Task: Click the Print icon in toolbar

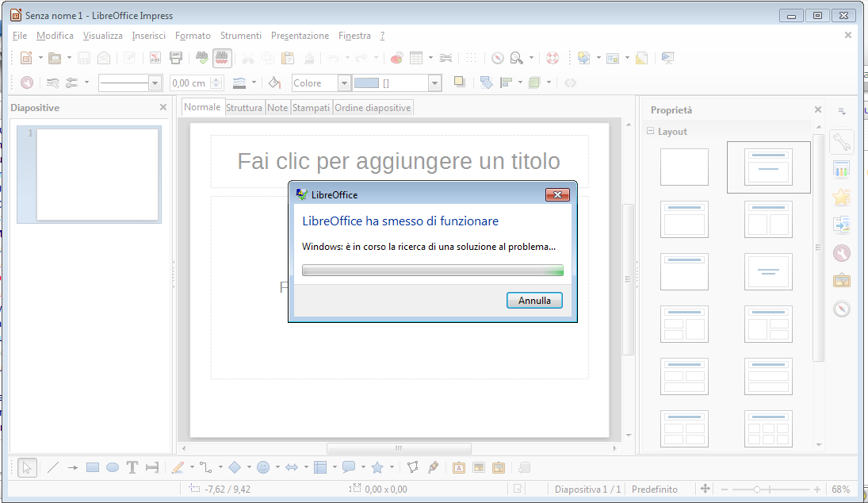Action: coord(176,58)
